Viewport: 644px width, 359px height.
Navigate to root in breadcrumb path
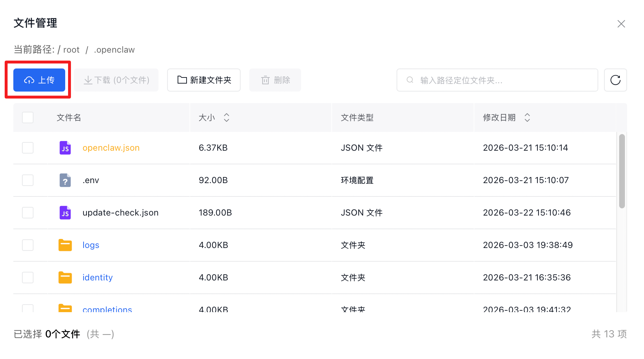pyautogui.click(x=71, y=50)
